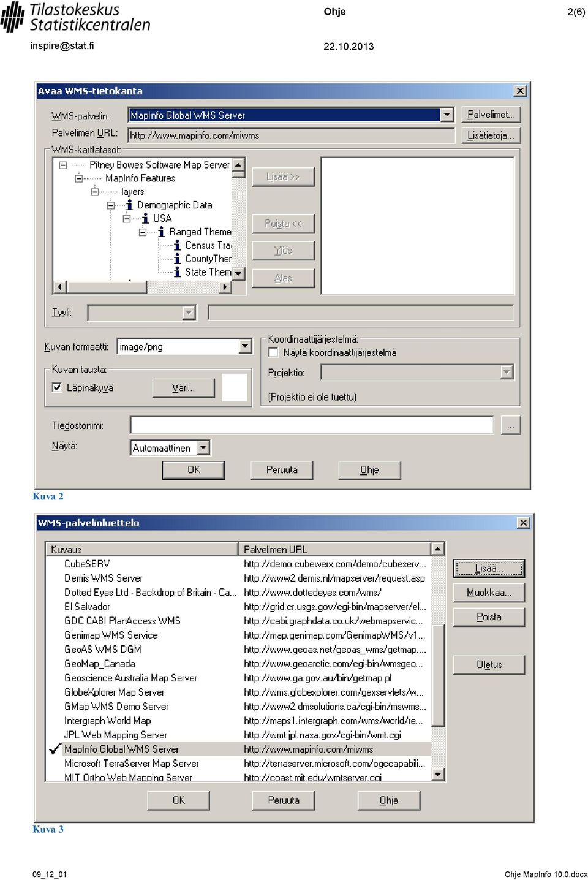Collapse MapInfo Features tree node

click(x=78, y=178)
